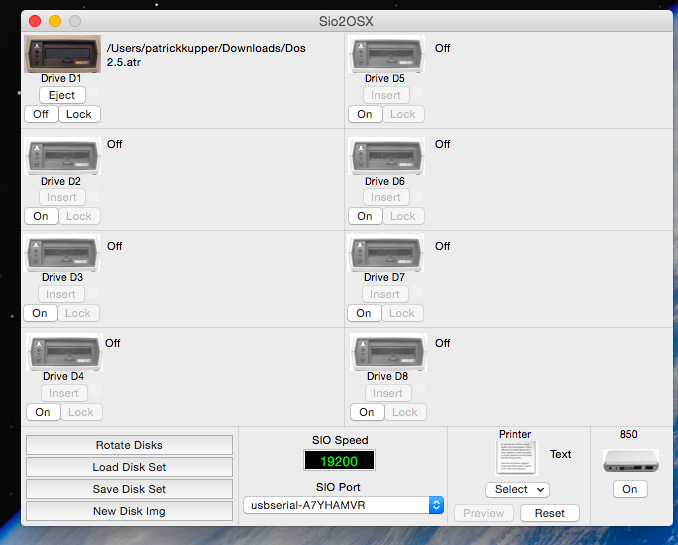Click the printer paper output icon
This screenshot has width=678, height=545.
[x=516, y=458]
